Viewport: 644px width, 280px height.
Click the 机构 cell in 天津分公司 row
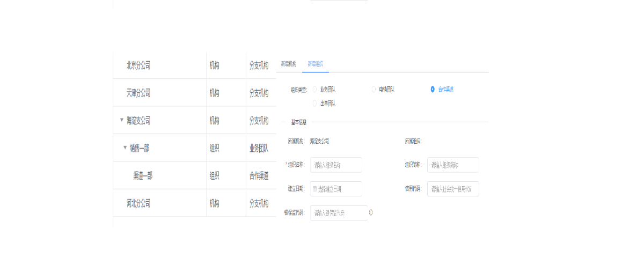215,93
